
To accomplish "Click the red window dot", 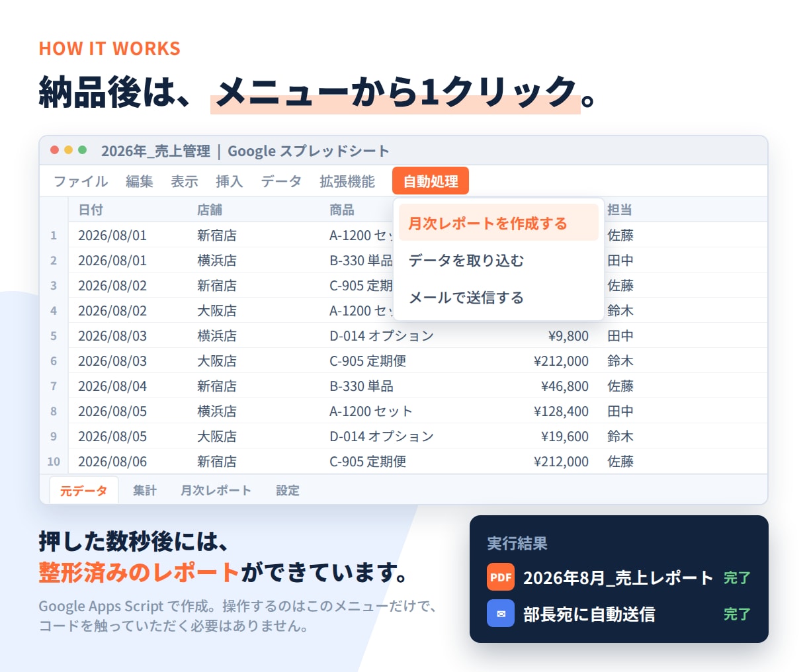I will click(x=55, y=150).
